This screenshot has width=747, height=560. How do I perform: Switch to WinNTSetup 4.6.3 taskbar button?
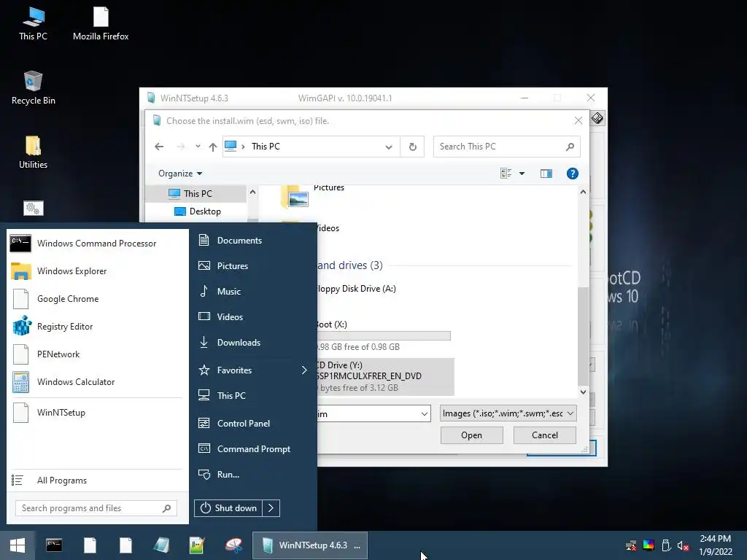pos(309,545)
